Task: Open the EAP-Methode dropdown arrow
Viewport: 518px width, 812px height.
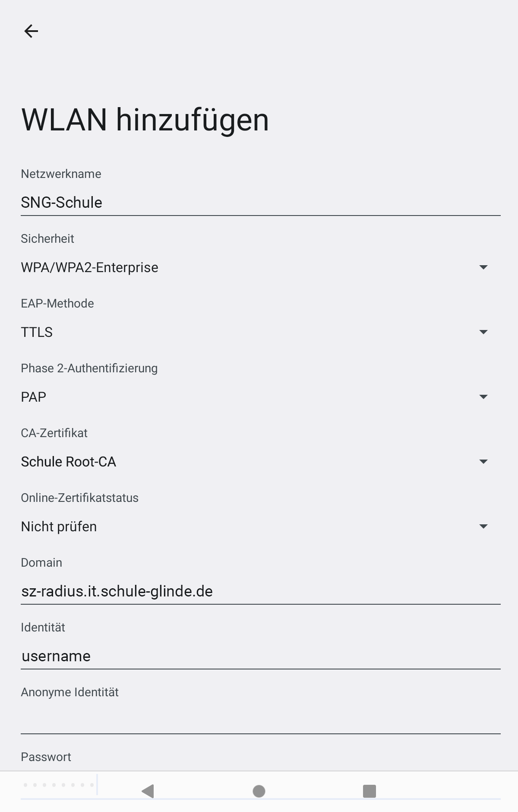Action: point(483,332)
